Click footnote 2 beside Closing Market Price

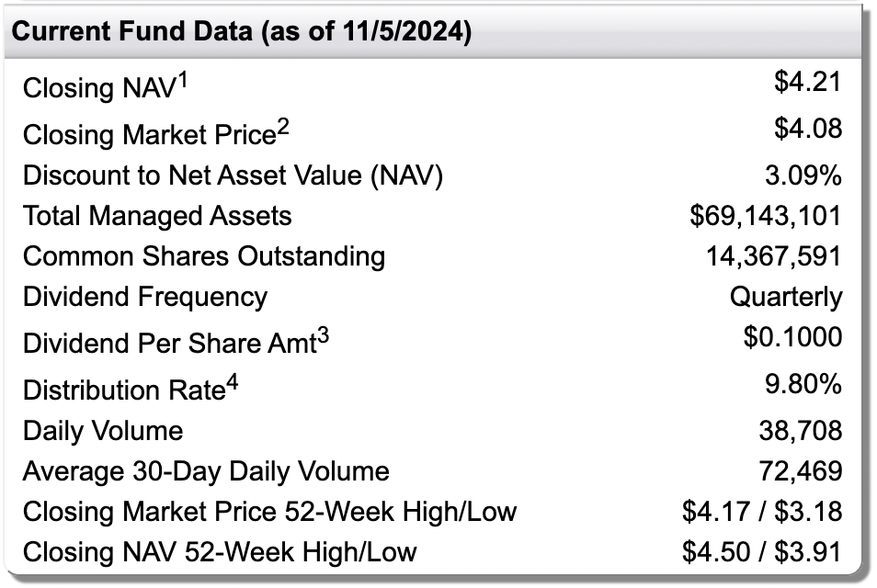coord(283,129)
